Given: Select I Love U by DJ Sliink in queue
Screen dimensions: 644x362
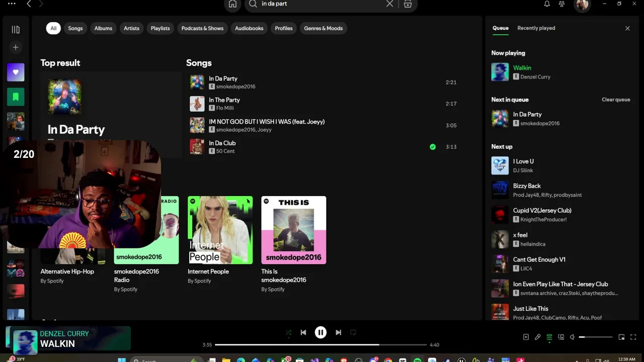Looking at the screenshot, I should click(561, 166).
